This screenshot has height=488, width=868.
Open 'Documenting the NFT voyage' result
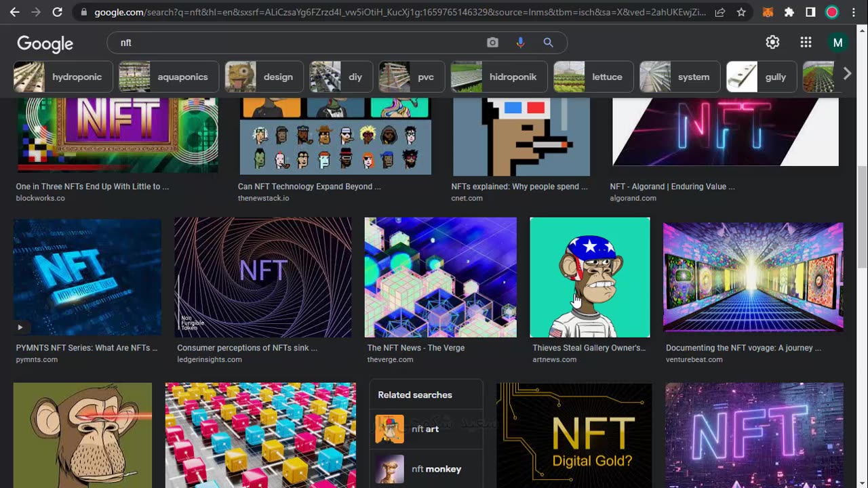[743, 348]
